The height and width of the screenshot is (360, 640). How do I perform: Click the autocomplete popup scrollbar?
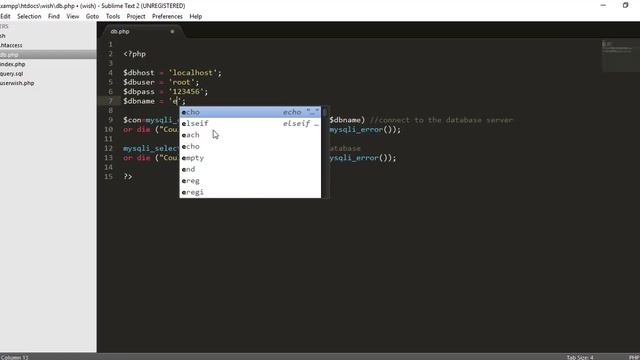(x=325, y=152)
